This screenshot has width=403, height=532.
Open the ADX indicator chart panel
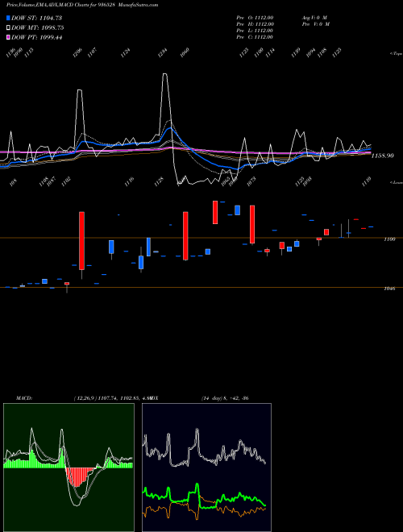pos(206,468)
